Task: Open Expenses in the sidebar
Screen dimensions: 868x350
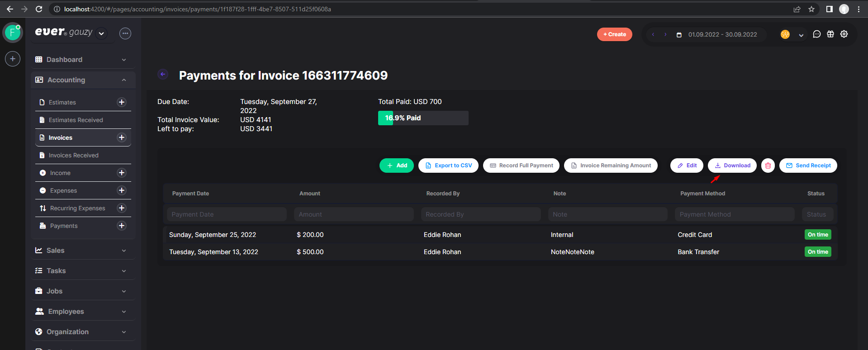Action: (x=63, y=190)
